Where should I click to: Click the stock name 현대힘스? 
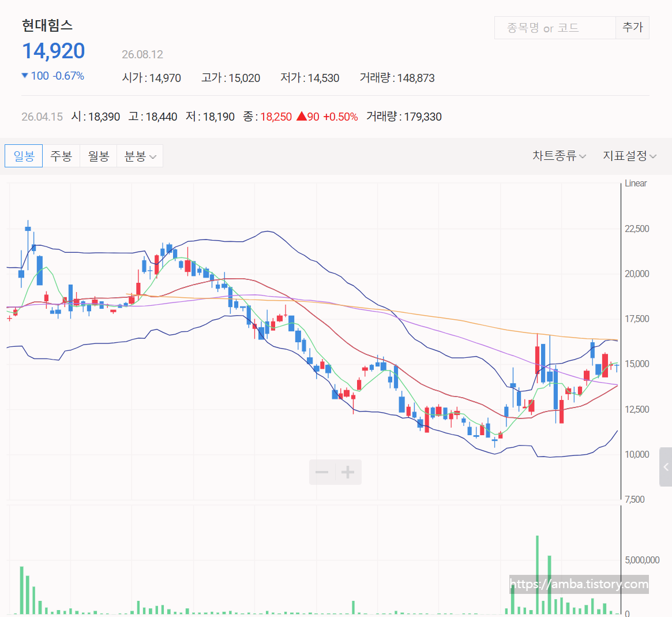click(x=47, y=25)
